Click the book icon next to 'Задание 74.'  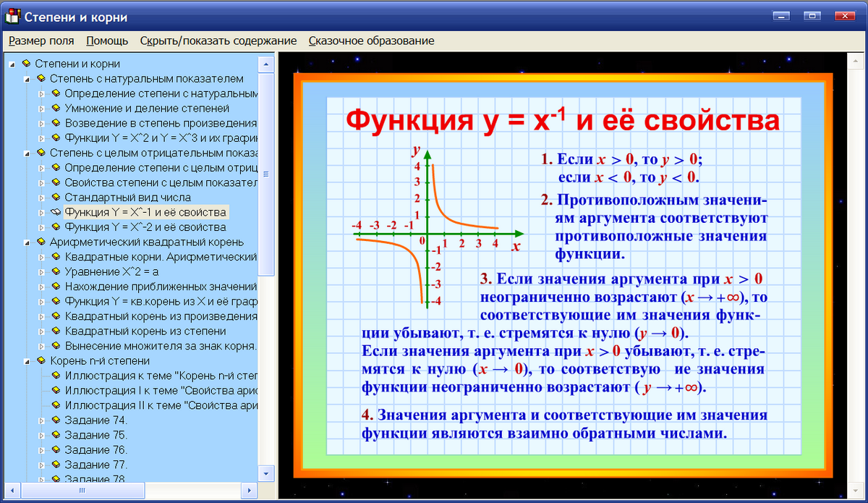[56, 420]
